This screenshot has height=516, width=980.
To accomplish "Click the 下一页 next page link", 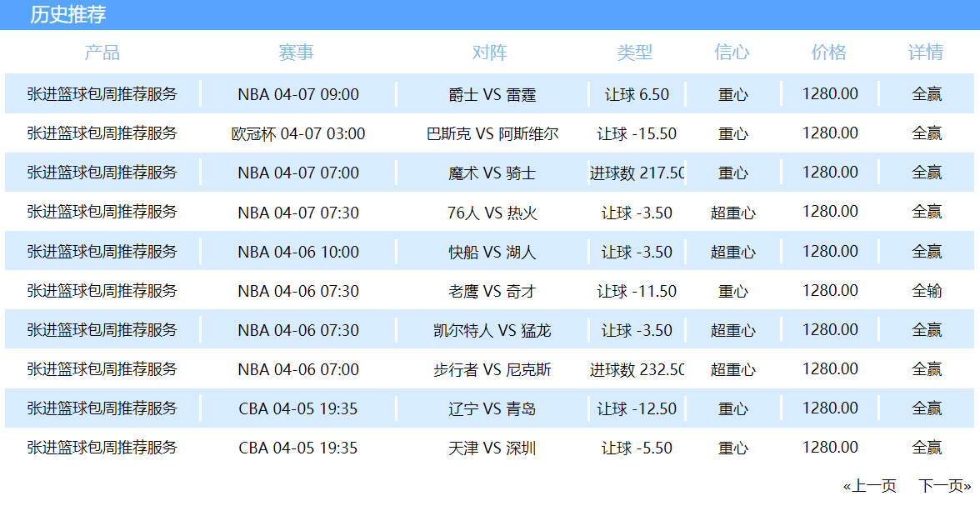I will click(944, 486).
